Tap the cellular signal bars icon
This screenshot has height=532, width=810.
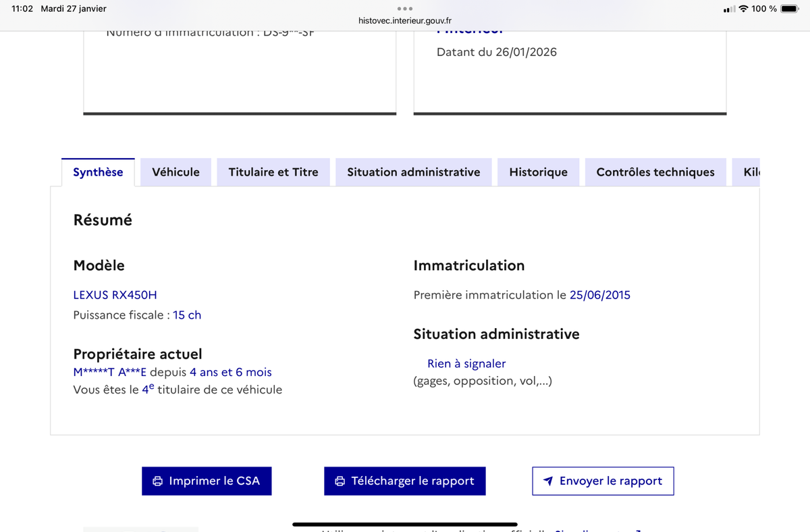(729, 9)
